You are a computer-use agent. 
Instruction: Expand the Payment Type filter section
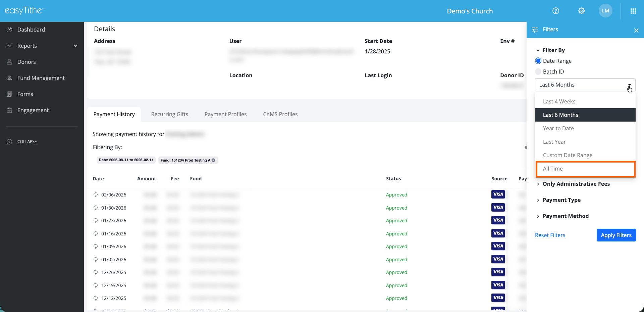pyautogui.click(x=561, y=200)
